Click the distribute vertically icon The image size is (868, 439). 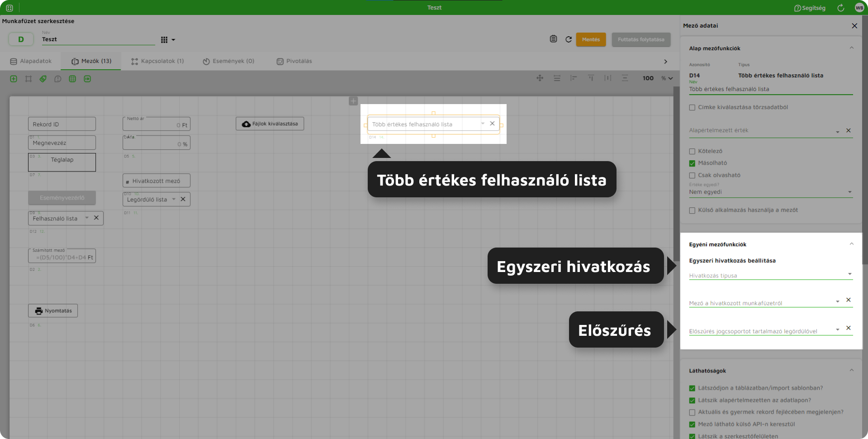point(625,78)
